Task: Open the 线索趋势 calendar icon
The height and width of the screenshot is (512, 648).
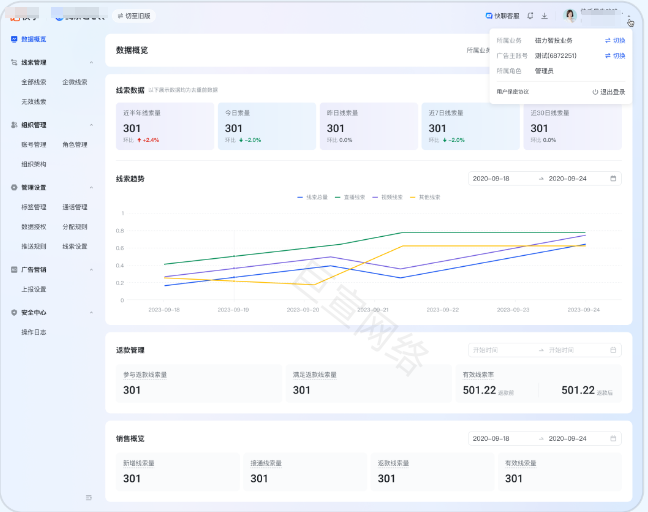Action: tap(613, 179)
